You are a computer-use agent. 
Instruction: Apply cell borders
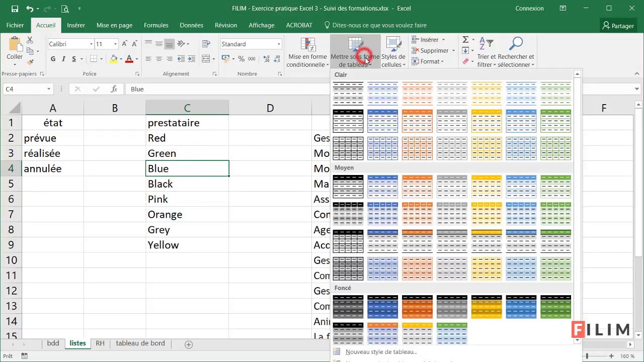[93, 59]
